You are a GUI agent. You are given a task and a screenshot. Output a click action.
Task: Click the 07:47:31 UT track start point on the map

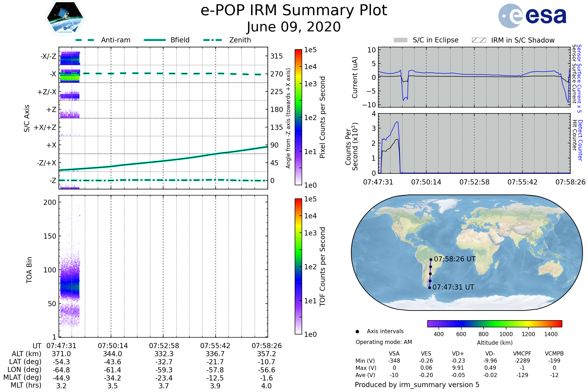coord(429,288)
